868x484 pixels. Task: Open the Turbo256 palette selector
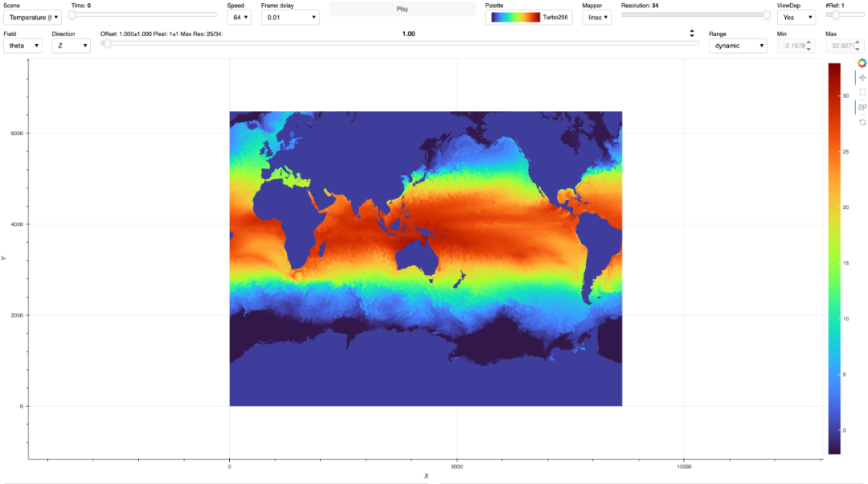click(x=528, y=17)
